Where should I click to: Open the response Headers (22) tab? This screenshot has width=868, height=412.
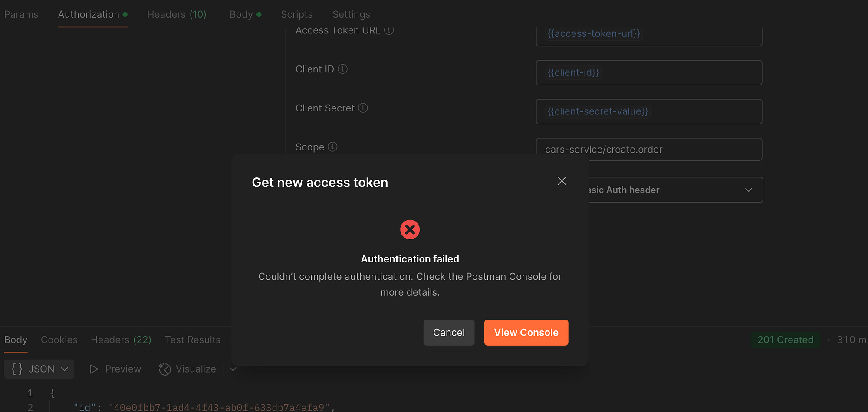pos(121,340)
